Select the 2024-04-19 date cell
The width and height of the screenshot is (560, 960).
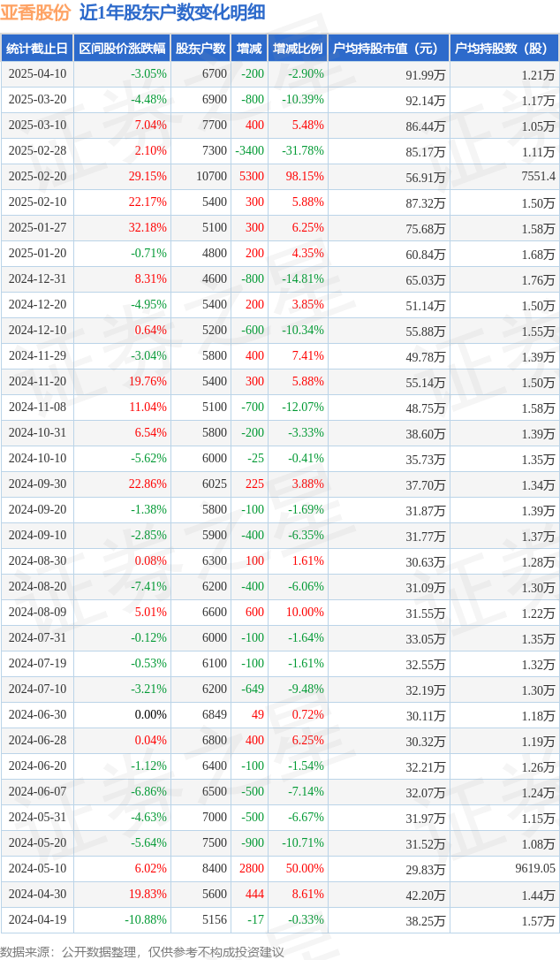[x=37, y=919]
